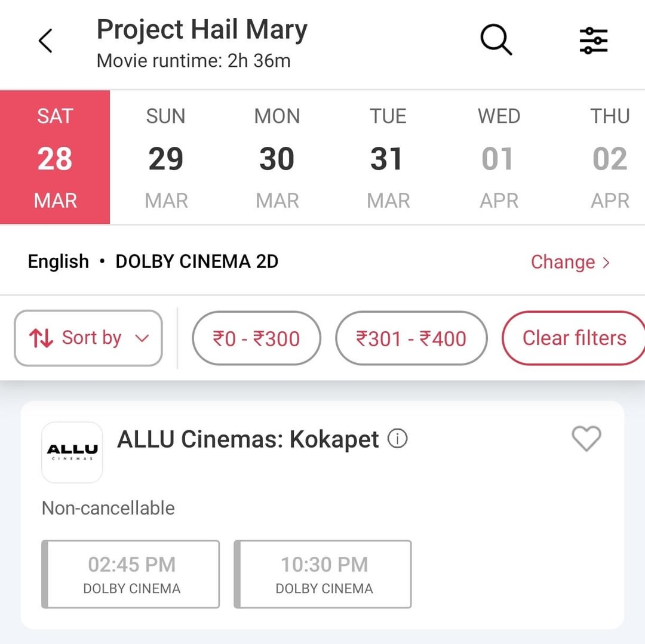The width and height of the screenshot is (645, 644).
Task: Favorite ALLU Cinemas with the heart icon
Action: pos(586,439)
